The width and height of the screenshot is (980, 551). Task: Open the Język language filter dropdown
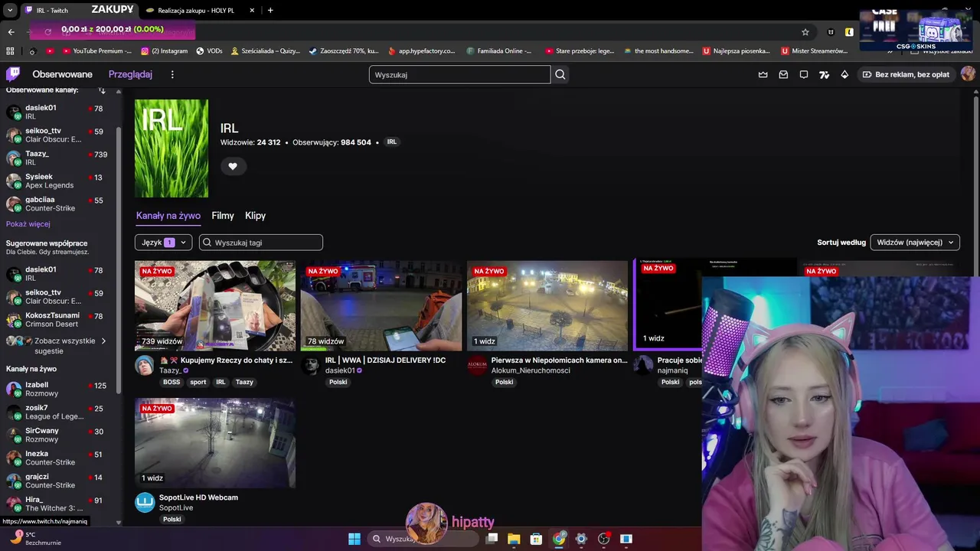coord(163,243)
